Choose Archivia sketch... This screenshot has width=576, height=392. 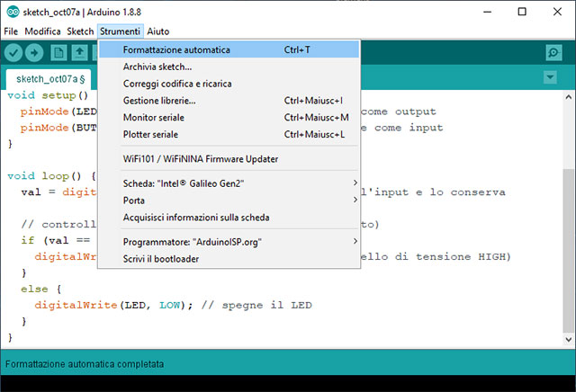click(229, 67)
